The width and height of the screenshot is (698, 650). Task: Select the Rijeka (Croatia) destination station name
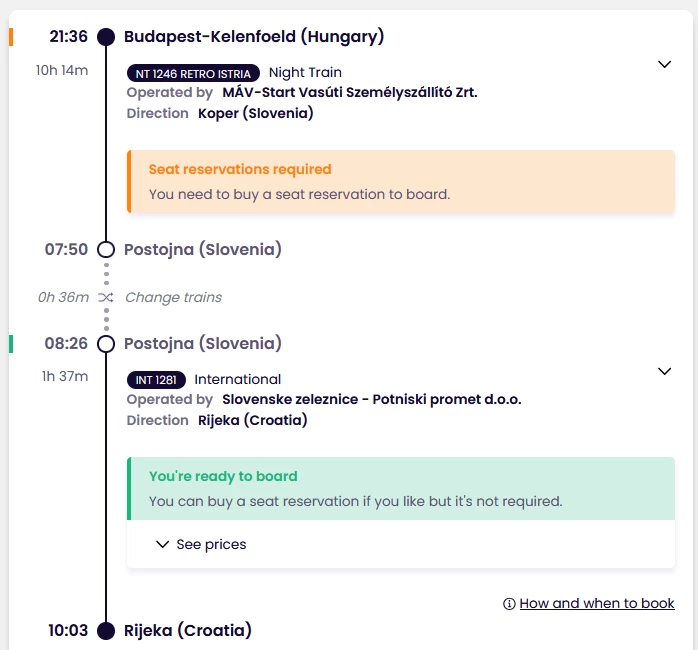tap(188, 631)
